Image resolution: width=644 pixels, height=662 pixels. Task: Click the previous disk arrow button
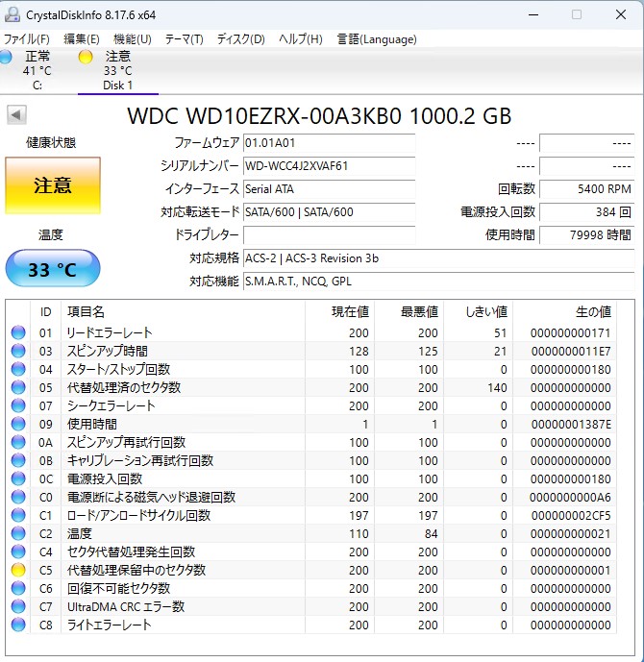pyautogui.click(x=16, y=115)
